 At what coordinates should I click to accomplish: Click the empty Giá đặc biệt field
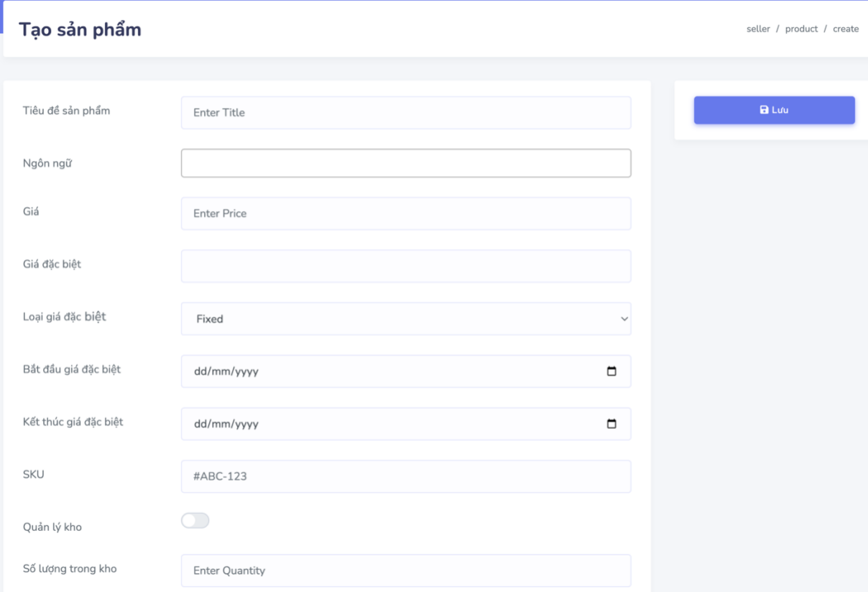pyautogui.click(x=406, y=266)
